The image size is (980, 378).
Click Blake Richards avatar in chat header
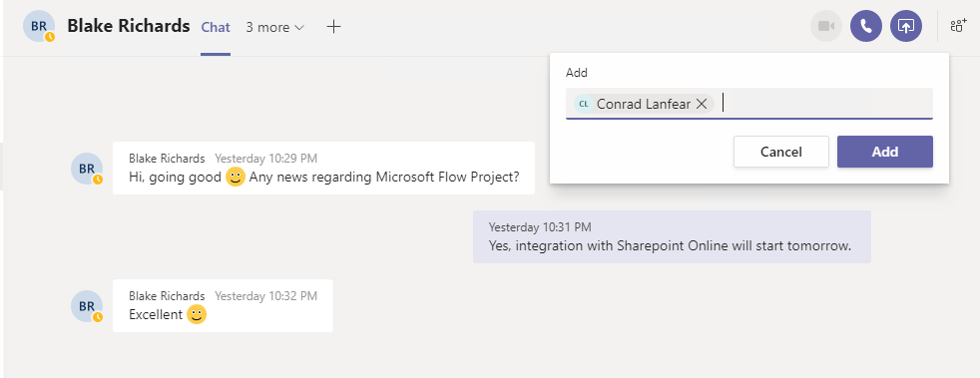click(39, 27)
